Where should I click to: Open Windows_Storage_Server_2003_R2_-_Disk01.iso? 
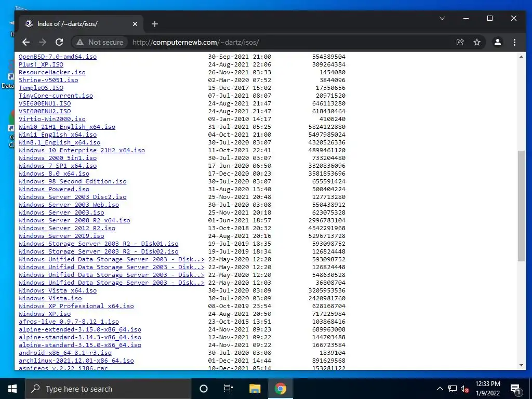point(98,244)
